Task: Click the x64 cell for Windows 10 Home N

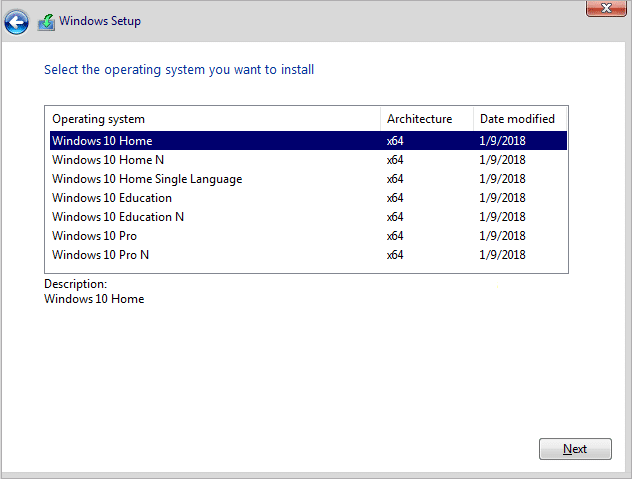Action: 395,160
